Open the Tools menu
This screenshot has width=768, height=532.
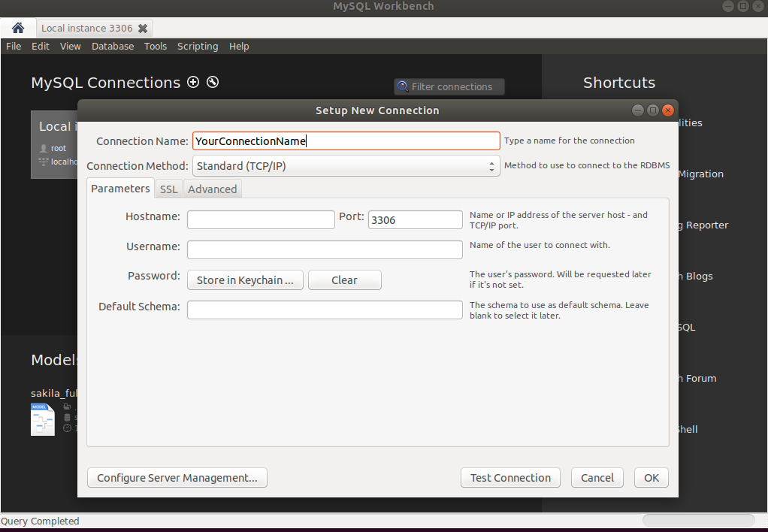(156, 46)
